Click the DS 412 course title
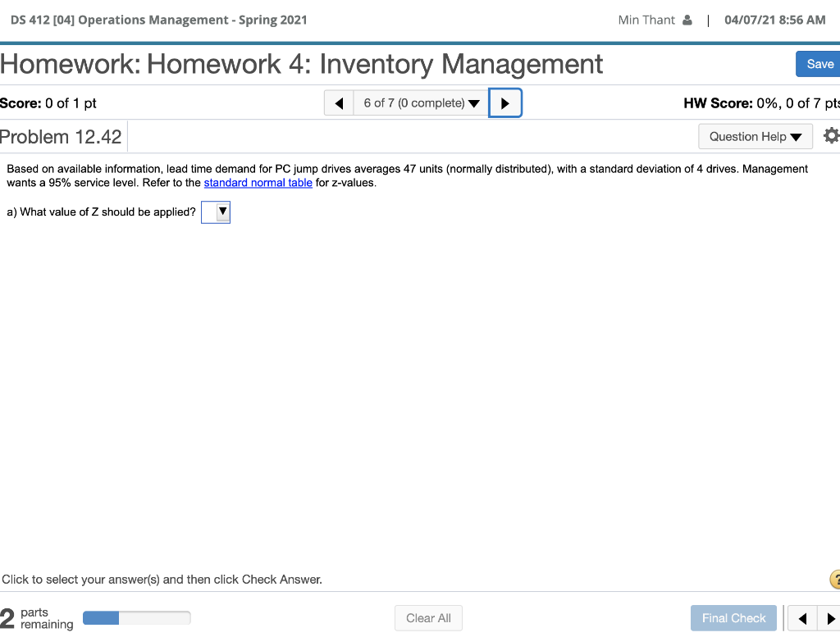The width and height of the screenshot is (840, 637). (159, 20)
